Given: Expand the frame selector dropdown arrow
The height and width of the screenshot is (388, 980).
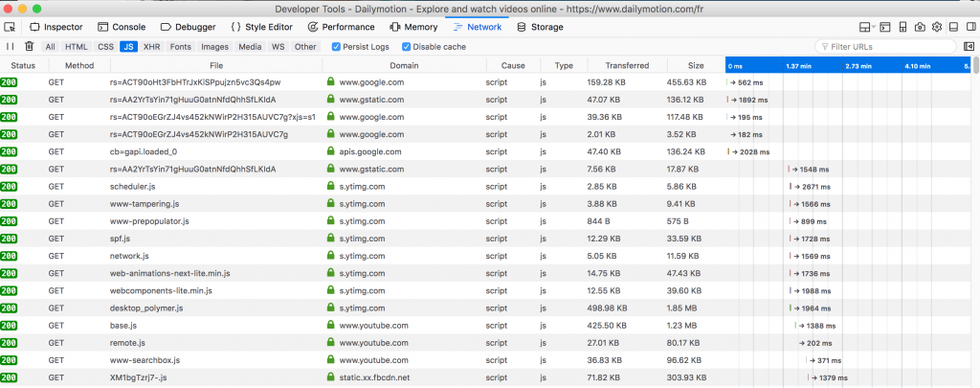Looking at the screenshot, I should (x=874, y=28).
